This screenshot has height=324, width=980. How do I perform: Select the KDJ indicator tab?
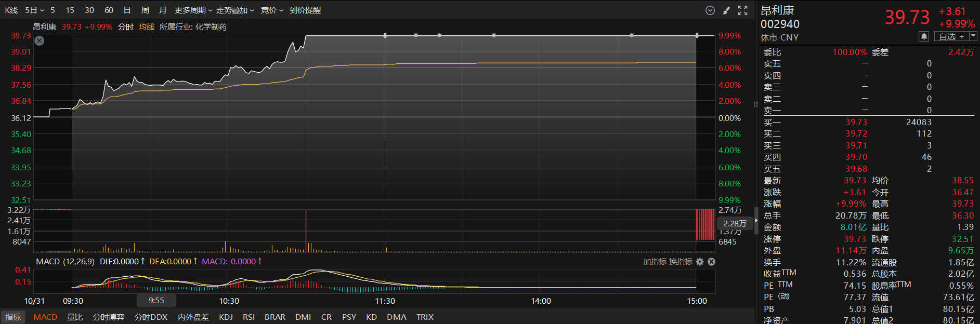pos(226,317)
